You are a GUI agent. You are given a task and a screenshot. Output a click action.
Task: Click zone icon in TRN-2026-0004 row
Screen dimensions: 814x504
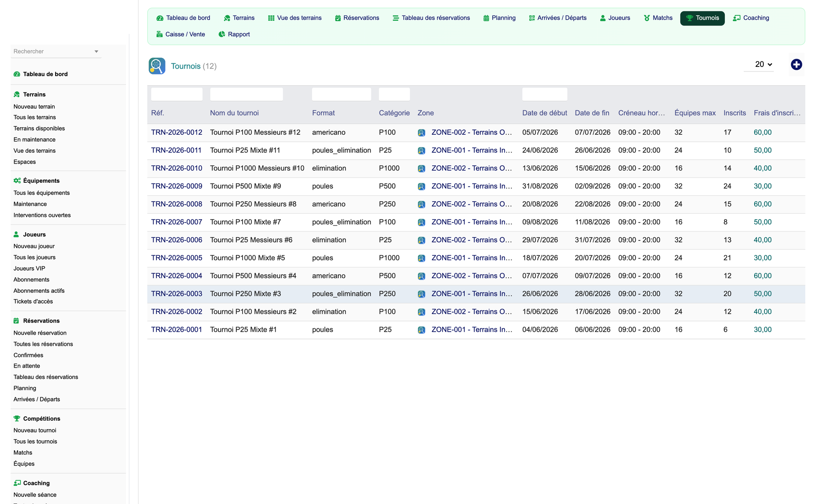421,276
